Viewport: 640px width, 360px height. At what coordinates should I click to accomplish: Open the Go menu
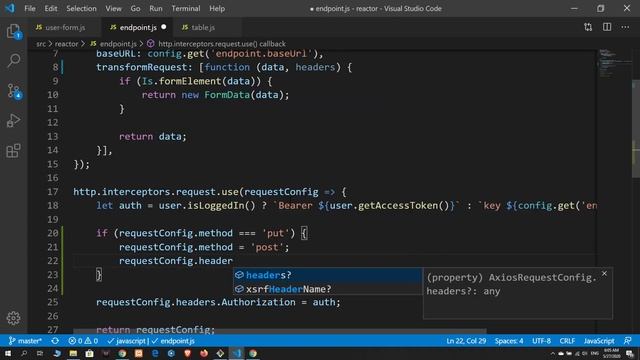pos(136,8)
